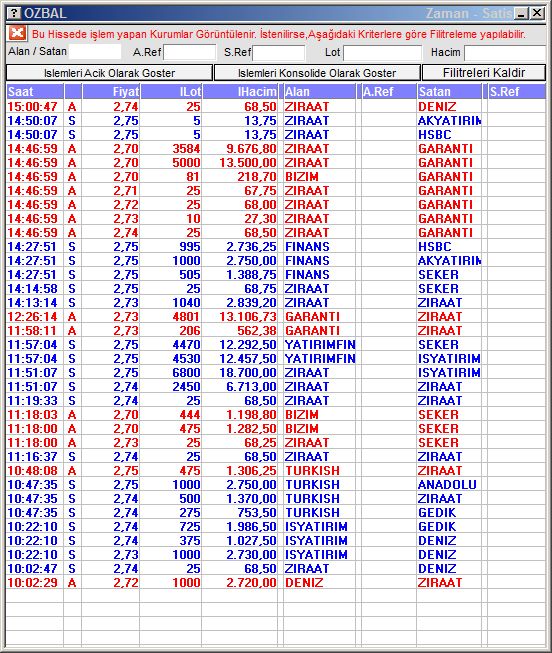The width and height of the screenshot is (552, 653).
Task: Click GEDIK seller in lot 275 row
Action: tap(437, 513)
